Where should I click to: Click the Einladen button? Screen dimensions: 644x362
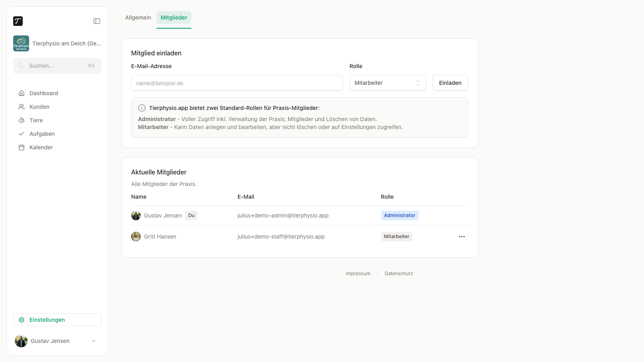tap(450, 83)
